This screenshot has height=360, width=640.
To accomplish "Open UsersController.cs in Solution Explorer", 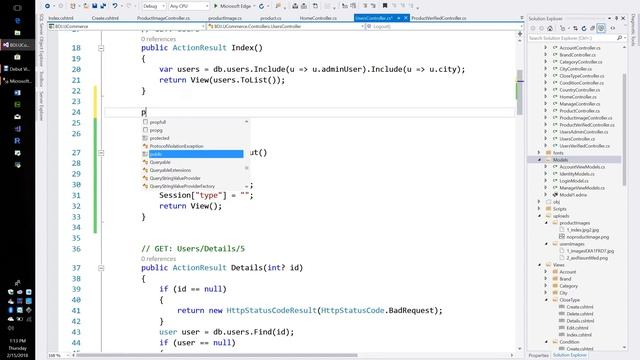I will pos(577,139).
